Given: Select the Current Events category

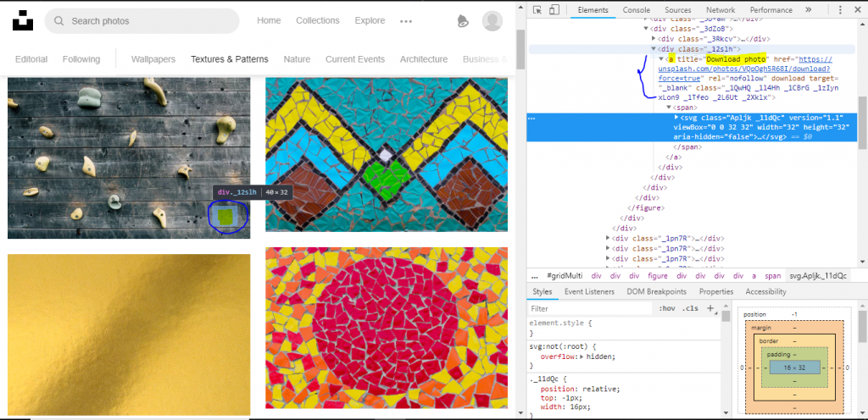Looking at the screenshot, I should pyautogui.click(x=355, y=59).
